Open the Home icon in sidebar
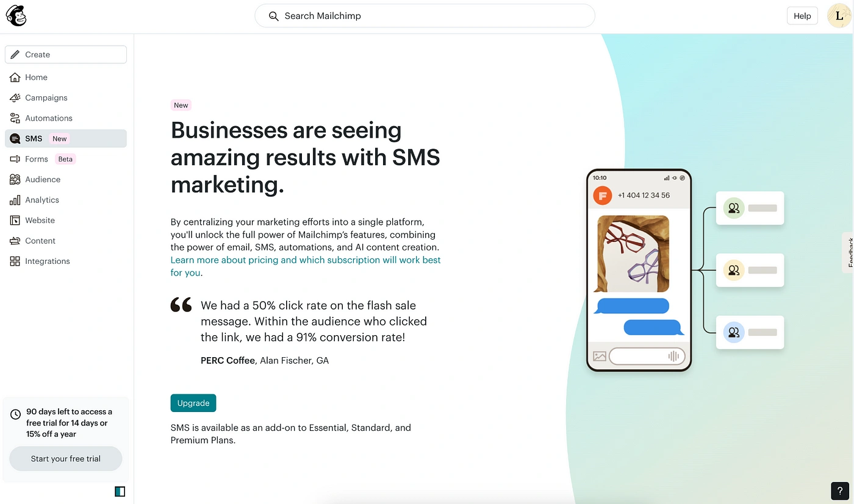854x504 pixels. pyautogui.click(x=15, y=77)
